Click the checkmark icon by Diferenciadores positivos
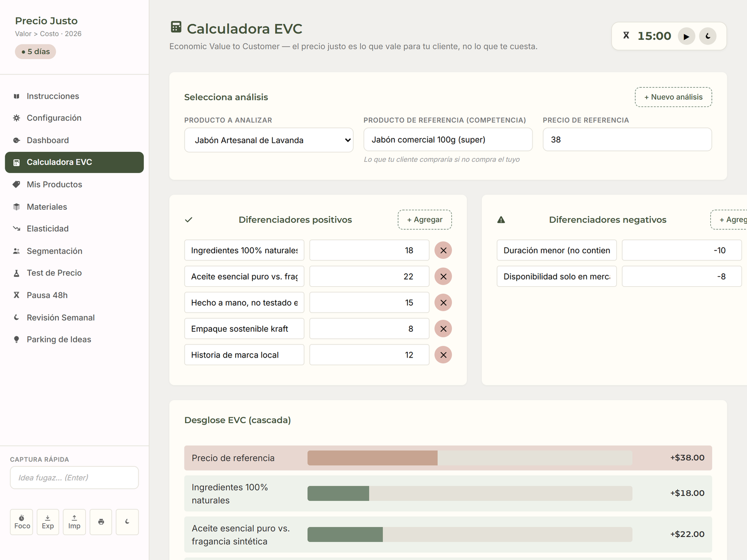747x560 pixels. 189,220
